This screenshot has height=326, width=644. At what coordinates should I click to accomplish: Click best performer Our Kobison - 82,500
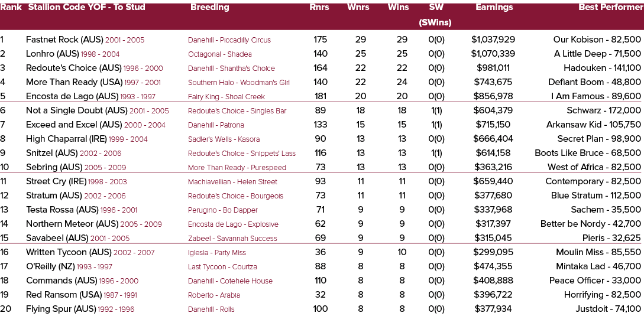tap(597, 40)
